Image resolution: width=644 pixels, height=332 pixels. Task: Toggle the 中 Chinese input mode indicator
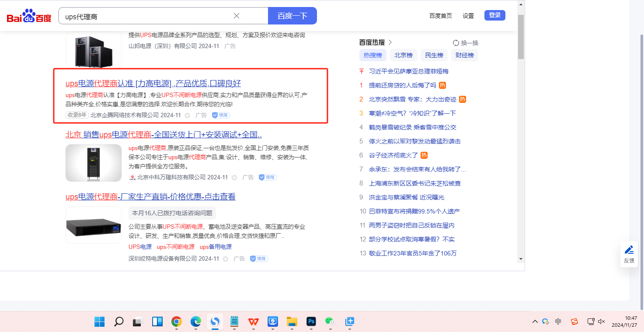coord(558,322)
